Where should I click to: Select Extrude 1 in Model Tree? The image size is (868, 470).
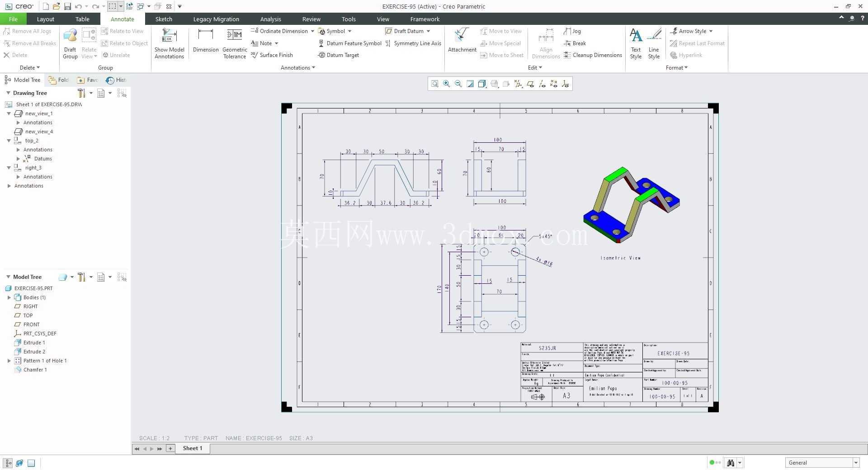point(30,343)
